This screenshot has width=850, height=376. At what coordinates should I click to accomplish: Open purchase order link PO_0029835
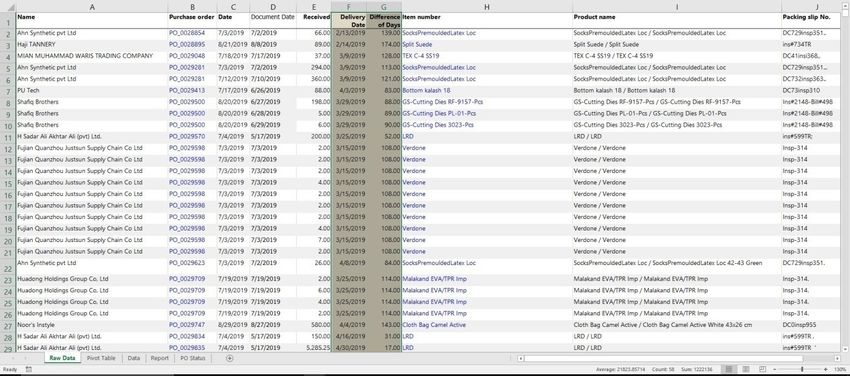187,347
